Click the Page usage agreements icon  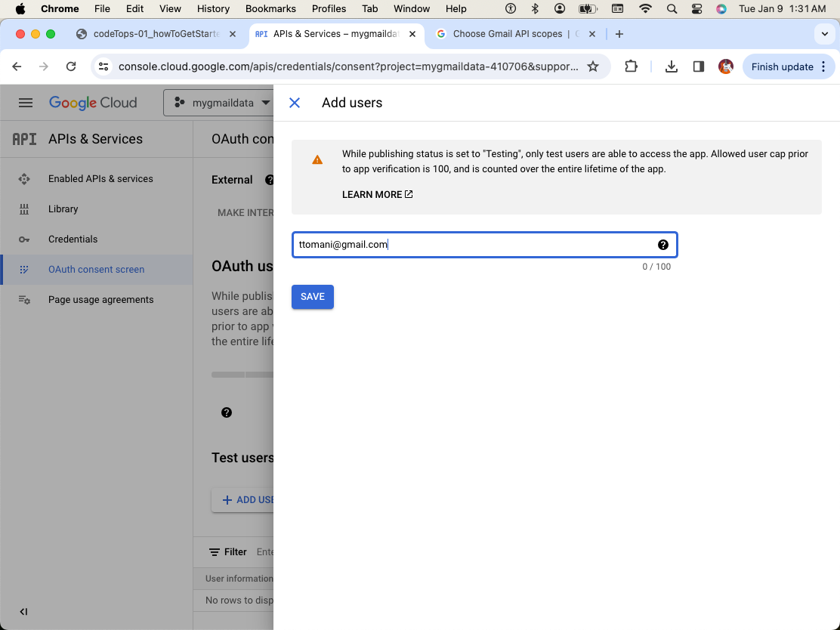pos(25,300)
